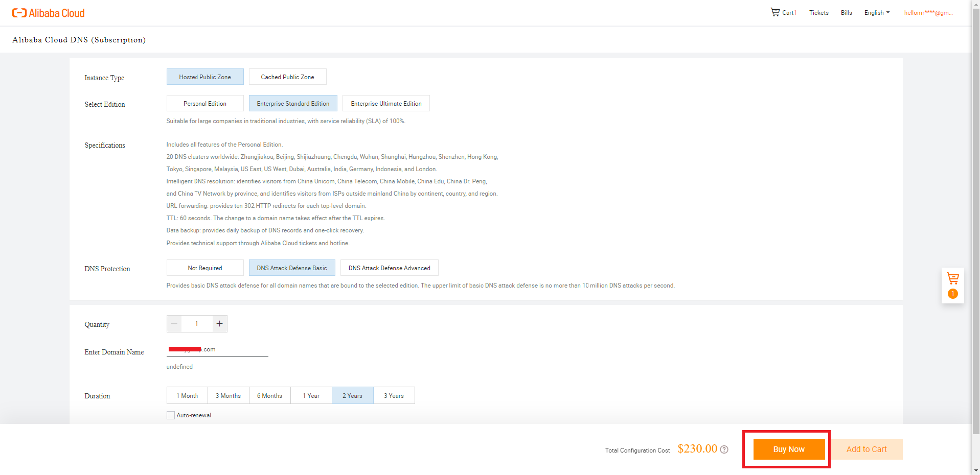The width and height of the screenshot is (980, 475).
Task: Set duration to 6 Months
Action: [269, 395]
